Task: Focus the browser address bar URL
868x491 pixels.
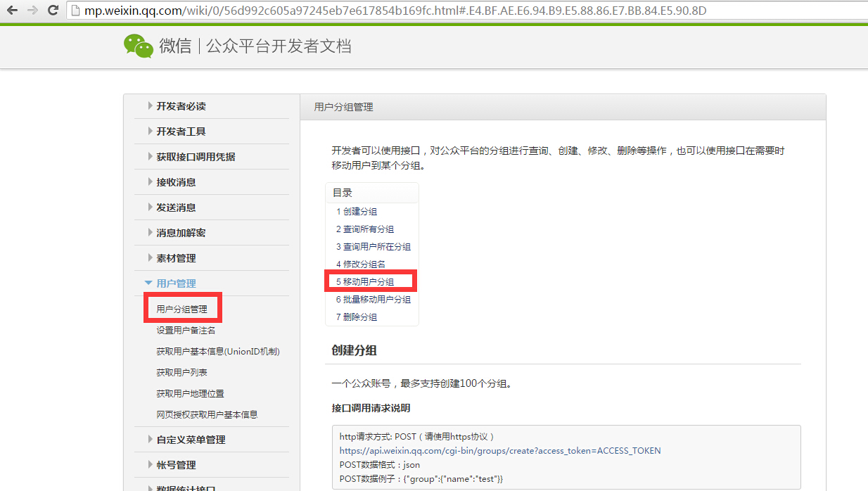Action: click(x=395, y=11)
